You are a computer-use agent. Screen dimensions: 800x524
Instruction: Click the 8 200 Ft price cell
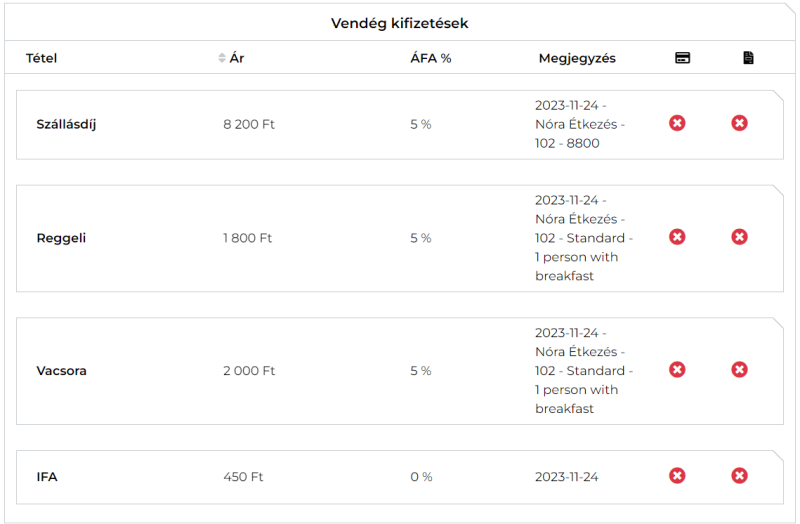(x=248, y=124)
